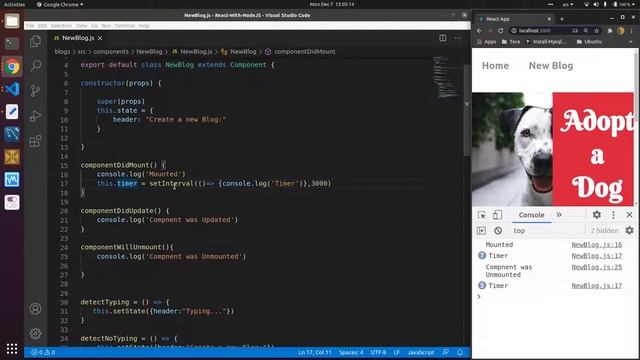The height and width of the screenshot is (360, 640).
Task: Open a new tab in Chrome
Action: (x=562, y=19)
